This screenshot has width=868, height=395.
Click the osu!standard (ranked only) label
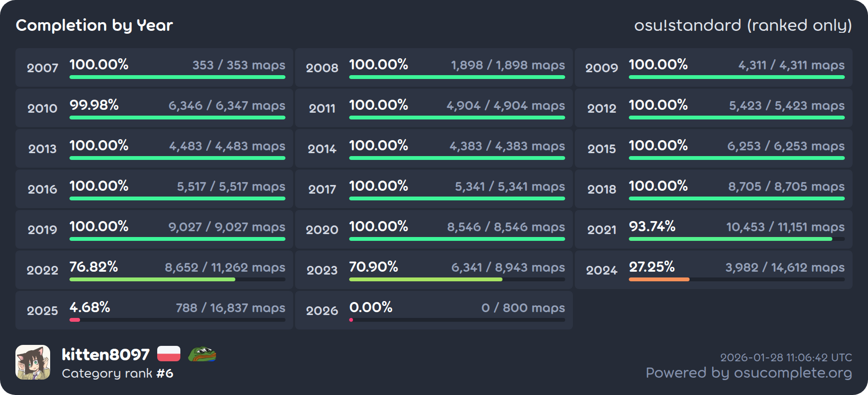point(743,25)
